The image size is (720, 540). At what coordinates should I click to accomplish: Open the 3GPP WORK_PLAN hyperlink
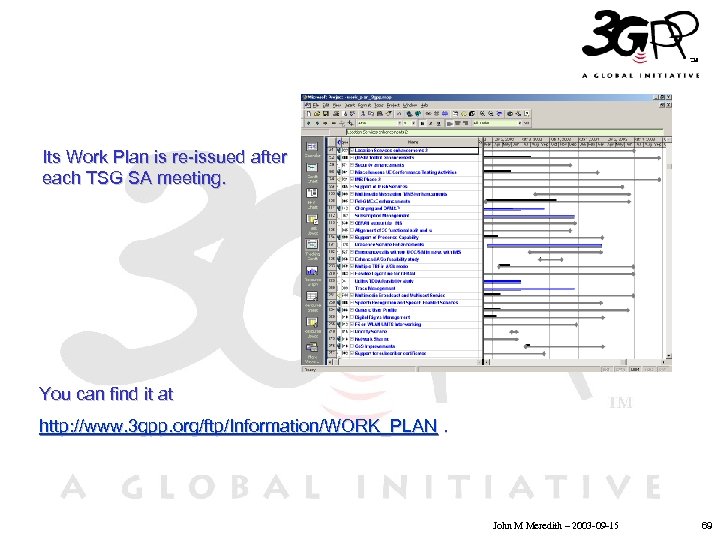[x=239, y=426]
